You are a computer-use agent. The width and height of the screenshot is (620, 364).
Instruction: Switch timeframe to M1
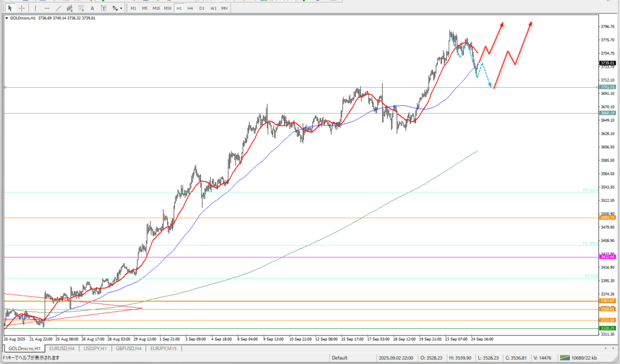click(134, 8)
